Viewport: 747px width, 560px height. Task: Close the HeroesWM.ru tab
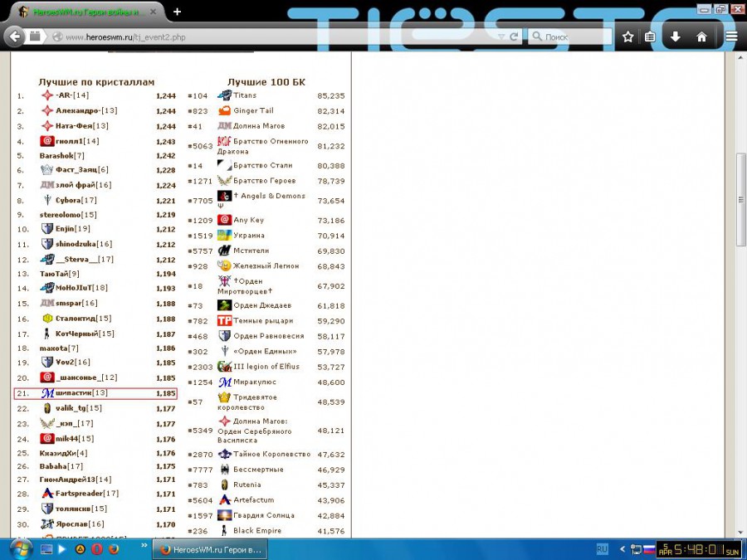click(x=153, y=12)
